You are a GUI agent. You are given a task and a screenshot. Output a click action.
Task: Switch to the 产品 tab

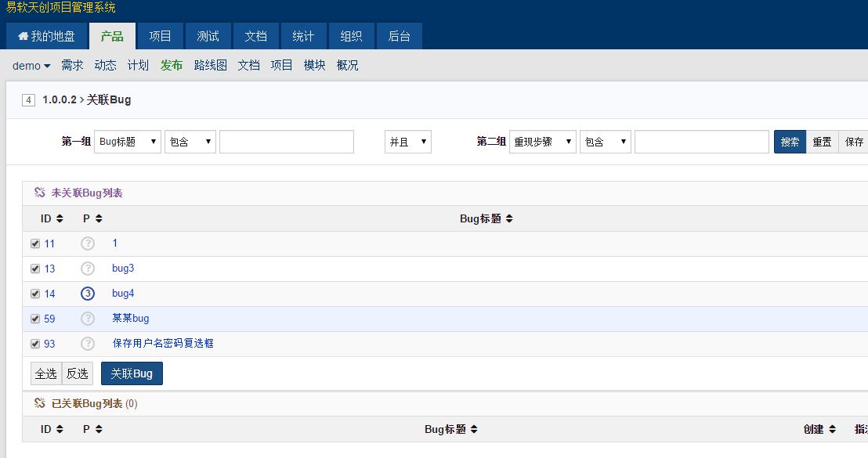tap(112, 37)
